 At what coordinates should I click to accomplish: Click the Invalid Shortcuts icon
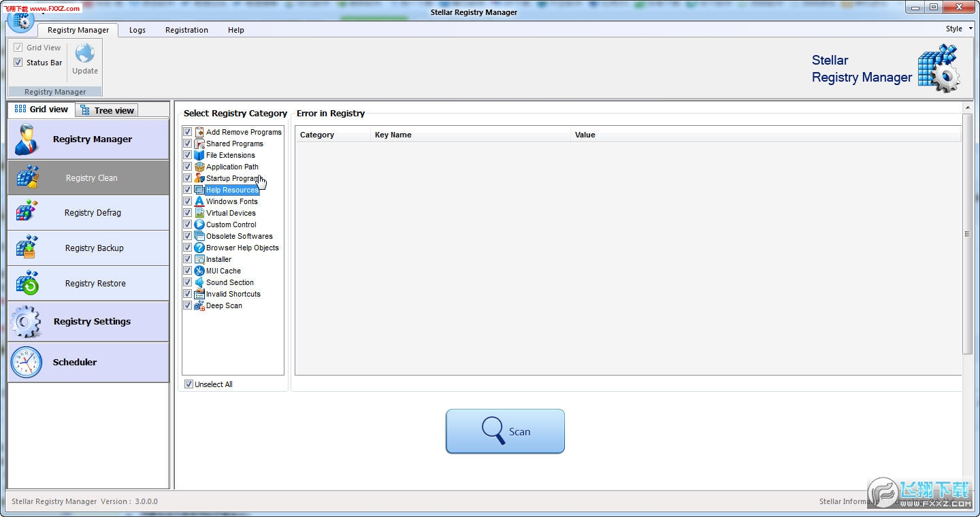pyautogui.click(x=199, y=294)
